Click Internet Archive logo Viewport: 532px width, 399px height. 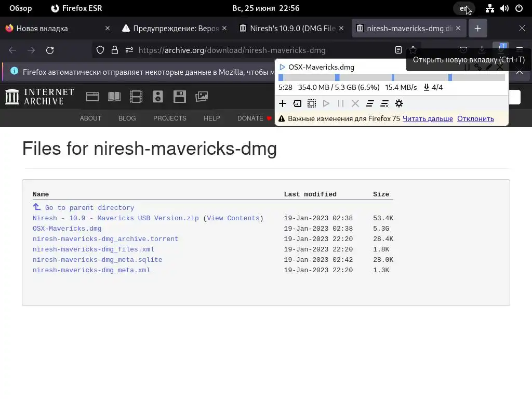click(x=39, y=97)
